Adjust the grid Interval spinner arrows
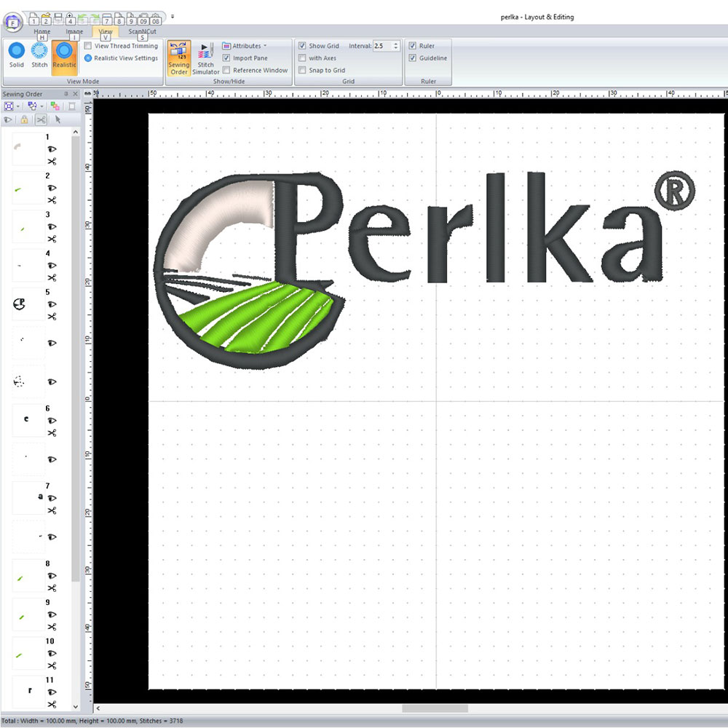This screenshot has height=728, width=728. pos(396,46)
